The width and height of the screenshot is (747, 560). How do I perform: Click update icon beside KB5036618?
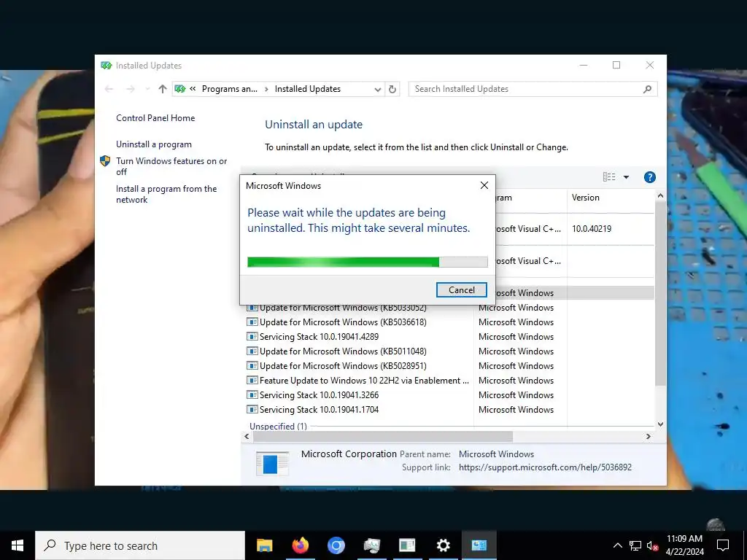[x=252, y=322]
